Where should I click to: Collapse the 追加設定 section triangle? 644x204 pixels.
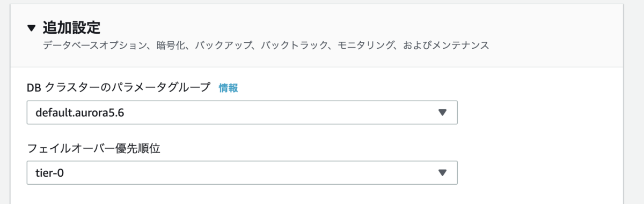[32, 27]
